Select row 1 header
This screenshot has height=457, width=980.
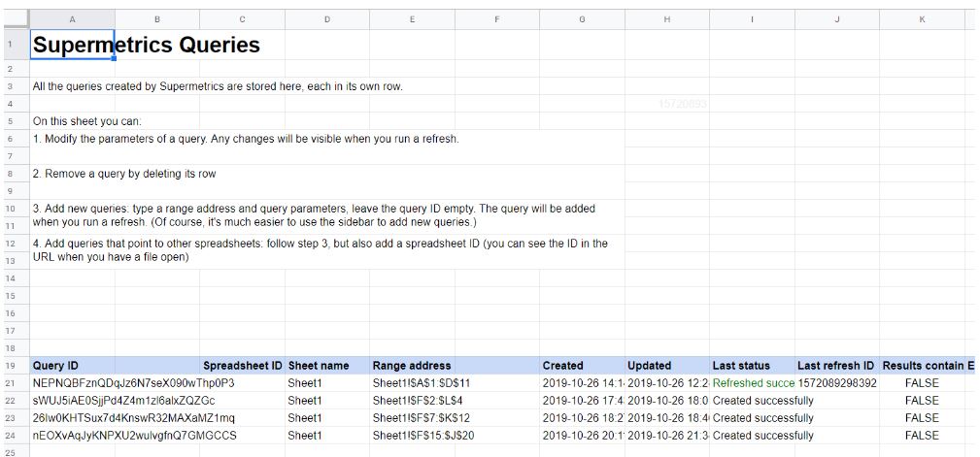(17, 45)
